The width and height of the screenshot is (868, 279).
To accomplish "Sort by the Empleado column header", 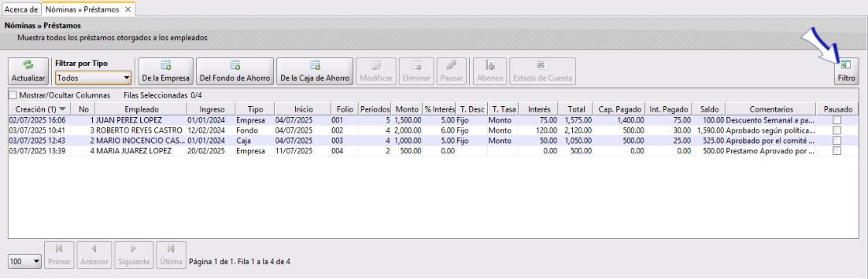I will (x=141, y=108).
